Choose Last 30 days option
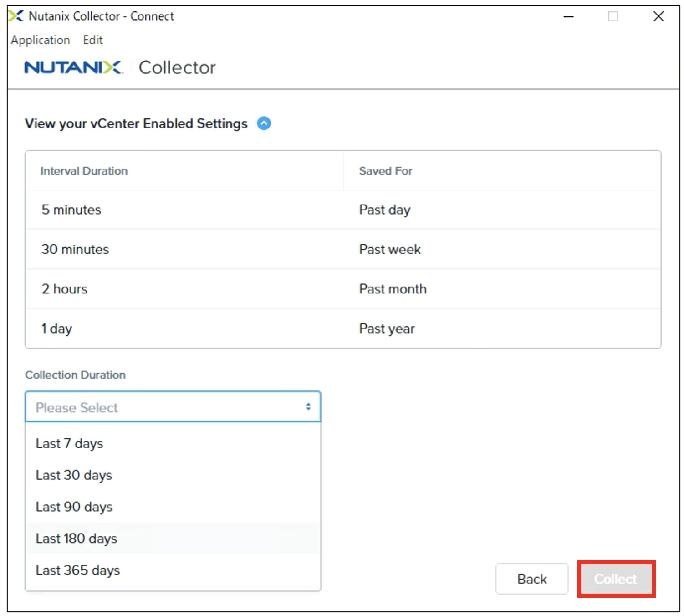The height and width of the screenshot is (616, 684). [x=173, y=475]
